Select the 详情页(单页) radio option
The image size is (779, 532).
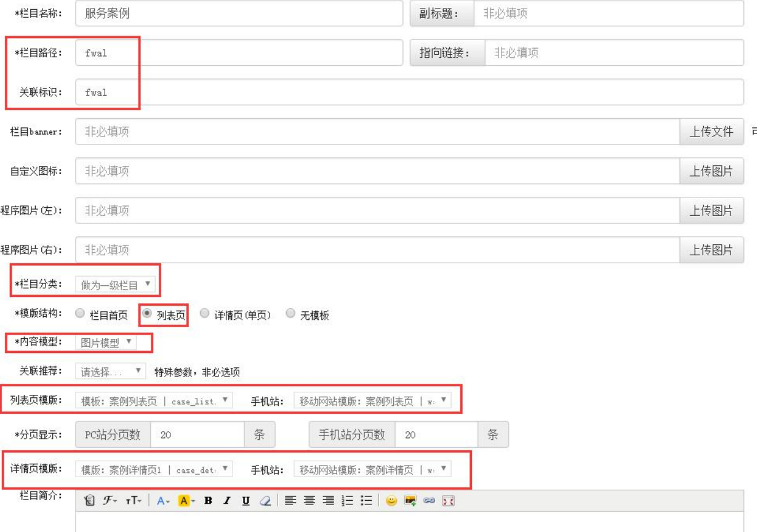[x=205, y=314]
